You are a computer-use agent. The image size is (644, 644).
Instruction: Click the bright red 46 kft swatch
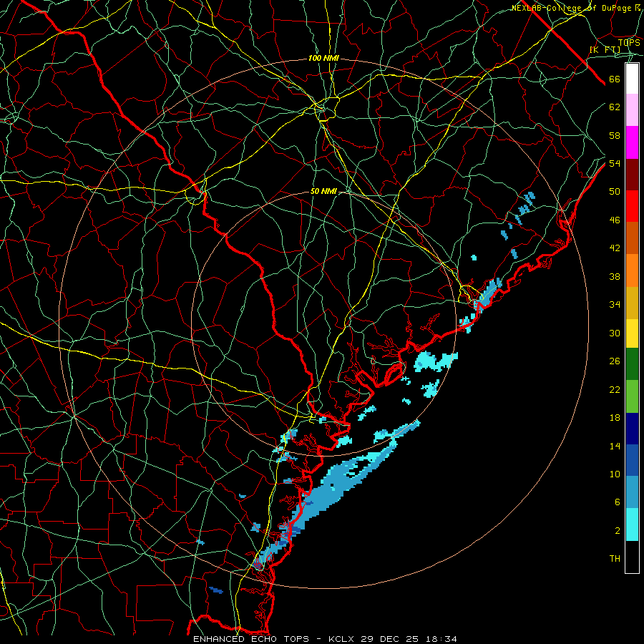pyautogui.click(x=632, y=206)
